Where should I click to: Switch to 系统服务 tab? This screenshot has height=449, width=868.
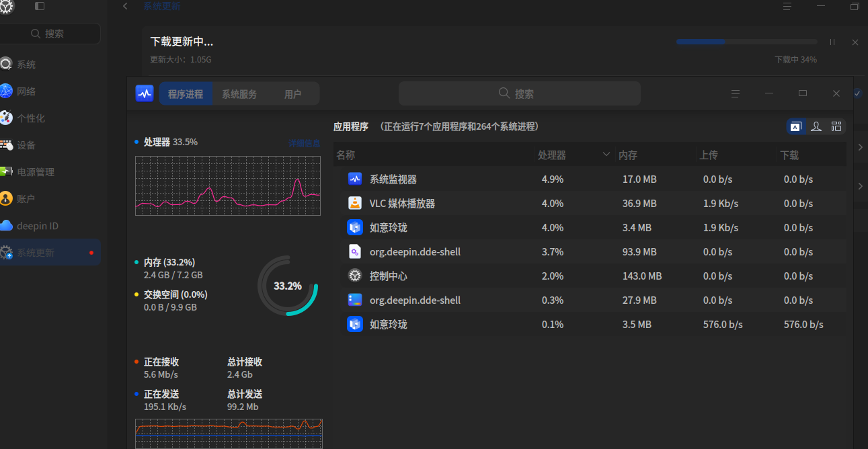coord(239,94)
